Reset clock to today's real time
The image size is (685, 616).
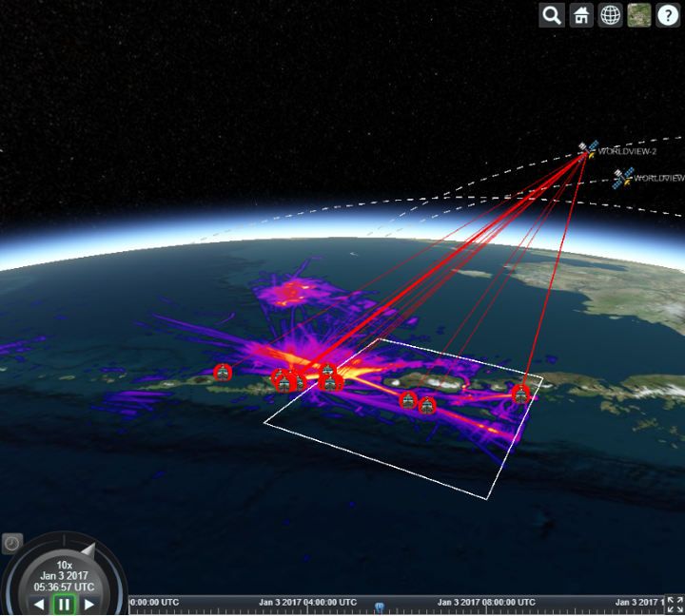[x=12, y=544]
